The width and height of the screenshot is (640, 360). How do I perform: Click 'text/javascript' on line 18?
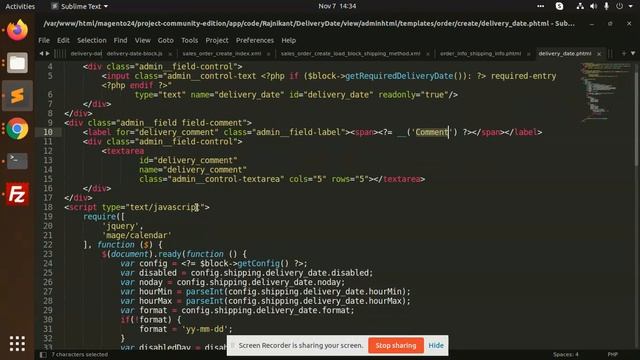[165, 207]
